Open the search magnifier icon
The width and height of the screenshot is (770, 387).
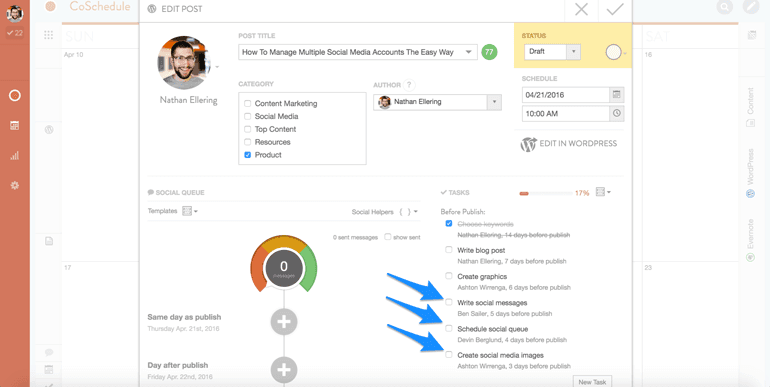(723, 7)
